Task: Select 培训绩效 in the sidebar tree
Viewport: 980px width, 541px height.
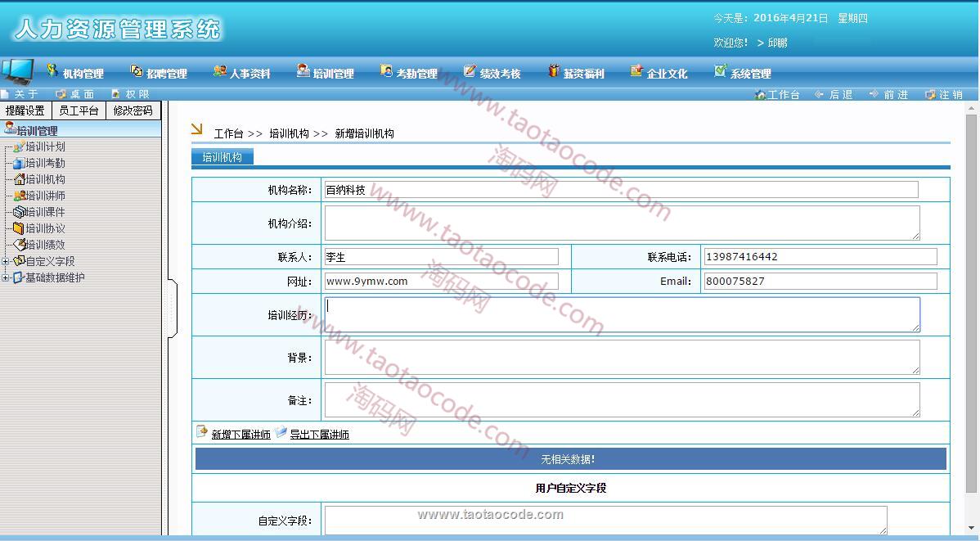Action: 45,245
